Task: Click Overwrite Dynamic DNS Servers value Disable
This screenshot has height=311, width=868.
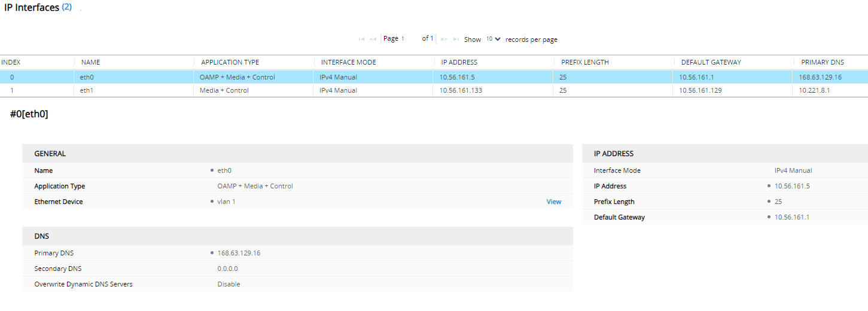Action: [x=229, y=284]
